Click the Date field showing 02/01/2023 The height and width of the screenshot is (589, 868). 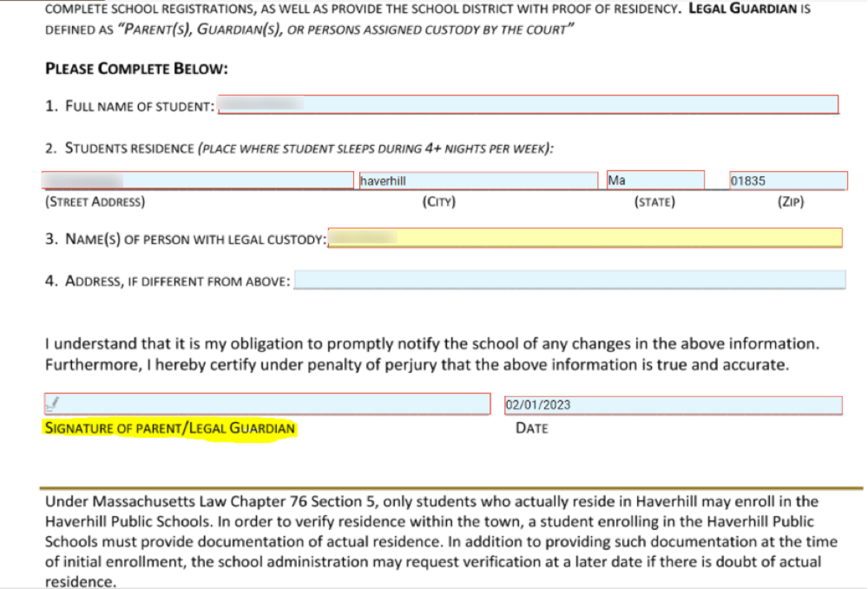[x=673, y=405]
